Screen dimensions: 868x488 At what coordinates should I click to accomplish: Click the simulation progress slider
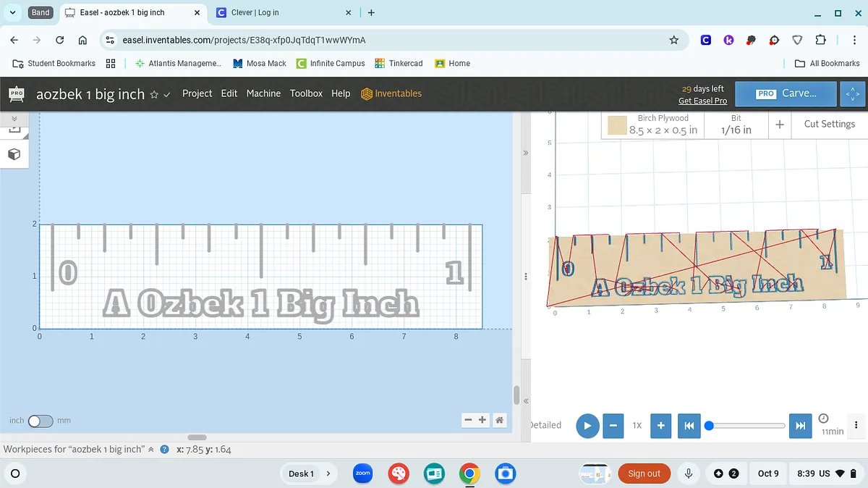746,426
